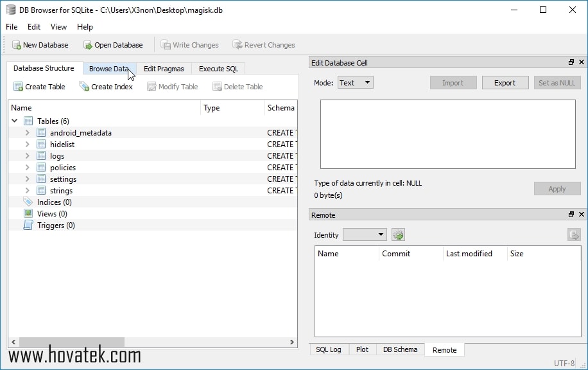Image resolution: width=588 pixels, height=370 pixels.
Task: Click the Last modified column header
Action: (475, 254)
